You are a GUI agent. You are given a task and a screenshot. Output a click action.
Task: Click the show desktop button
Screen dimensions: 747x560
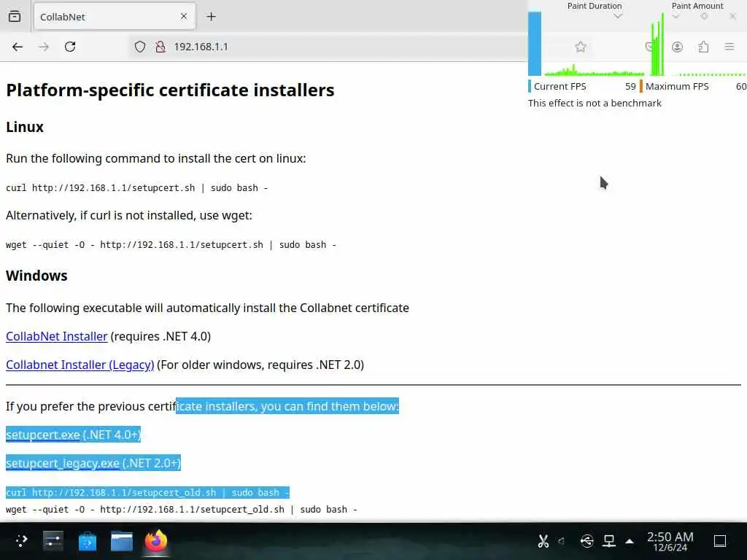[x=720, y=541]
